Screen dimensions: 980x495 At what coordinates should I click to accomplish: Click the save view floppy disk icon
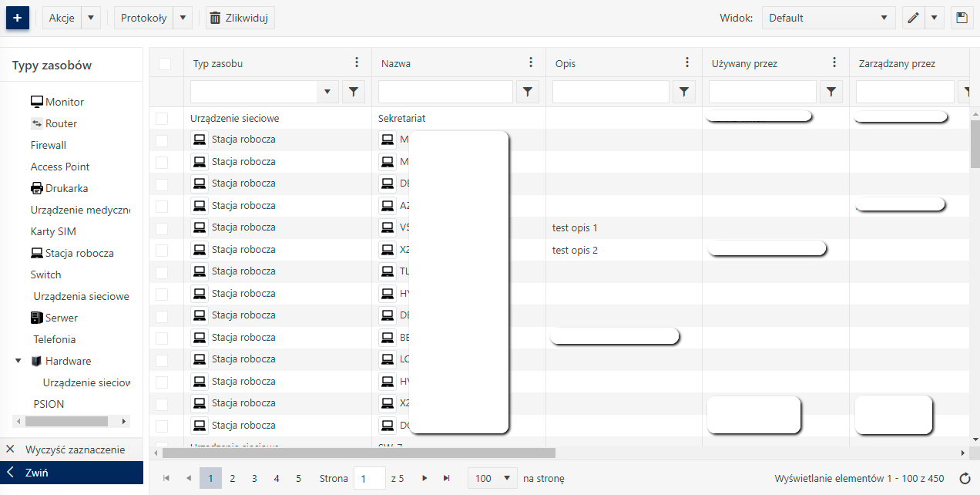[962, 18]
